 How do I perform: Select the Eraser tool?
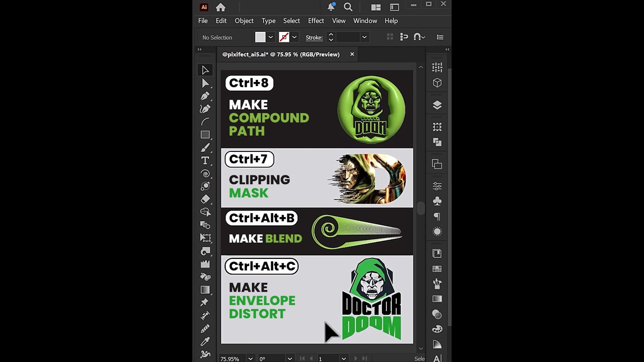click(x=205, y=199)
